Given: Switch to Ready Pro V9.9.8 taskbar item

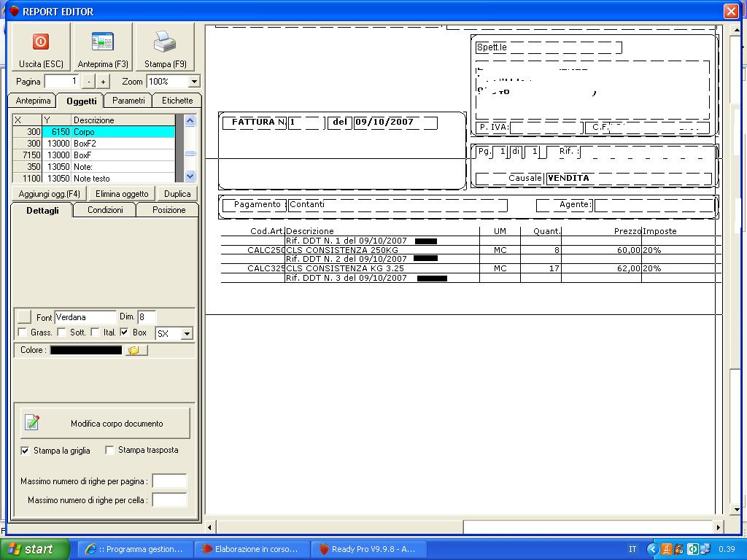Looking at the screenshot, I should pyautogui.click(x=368, y=549).
